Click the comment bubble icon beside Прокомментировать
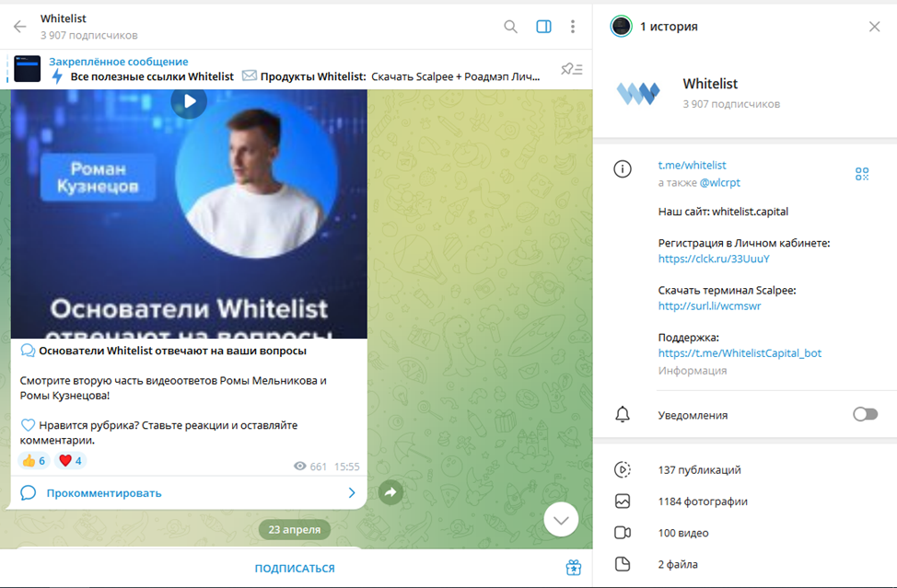Screen dimensions: 897x588 coord(28,492)
